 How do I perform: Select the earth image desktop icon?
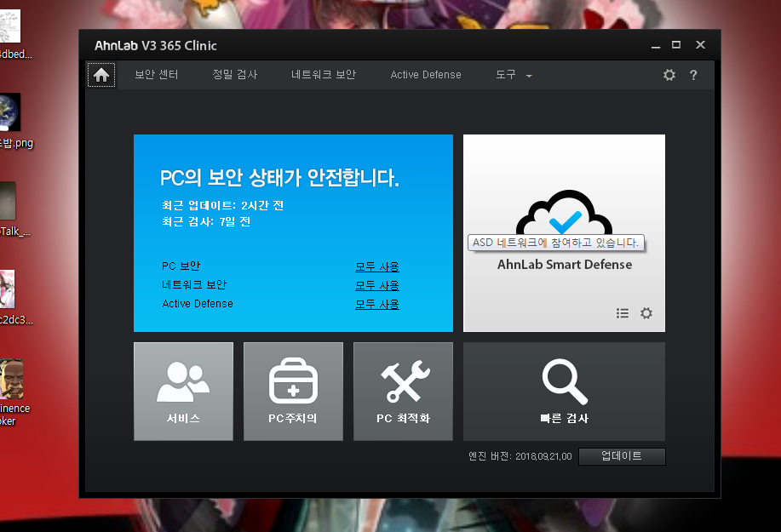coord(10,112)
